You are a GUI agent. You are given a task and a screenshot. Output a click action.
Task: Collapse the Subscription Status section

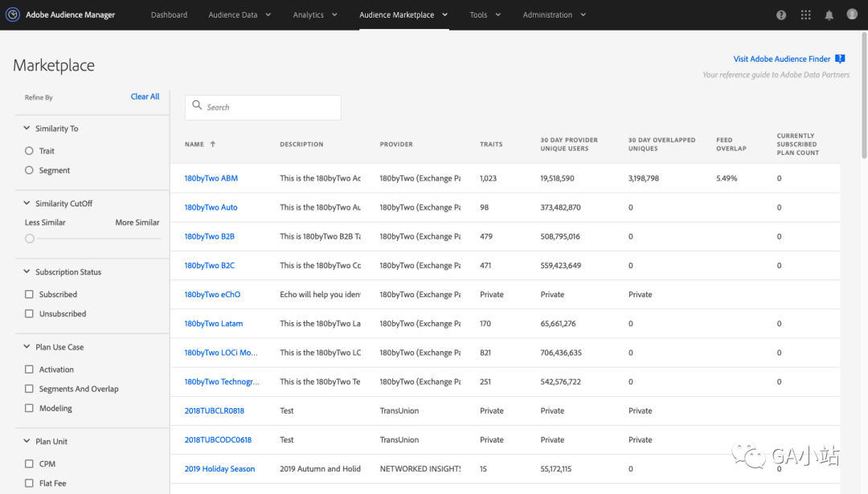click(x=27, y=271)
